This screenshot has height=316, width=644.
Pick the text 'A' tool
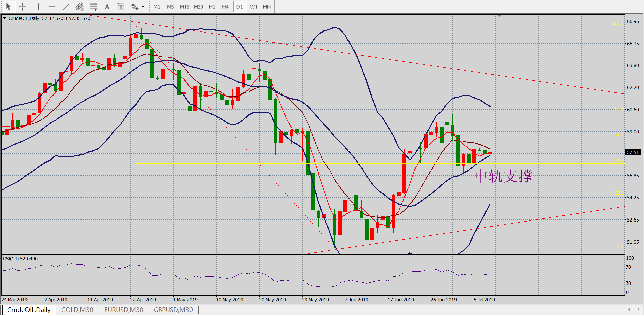point(107,7)
